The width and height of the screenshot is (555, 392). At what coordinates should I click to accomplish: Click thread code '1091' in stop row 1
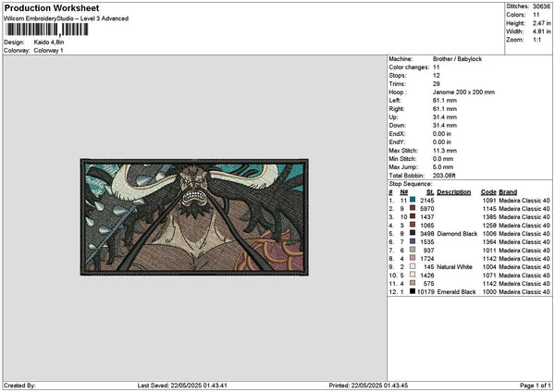[489, 201]
